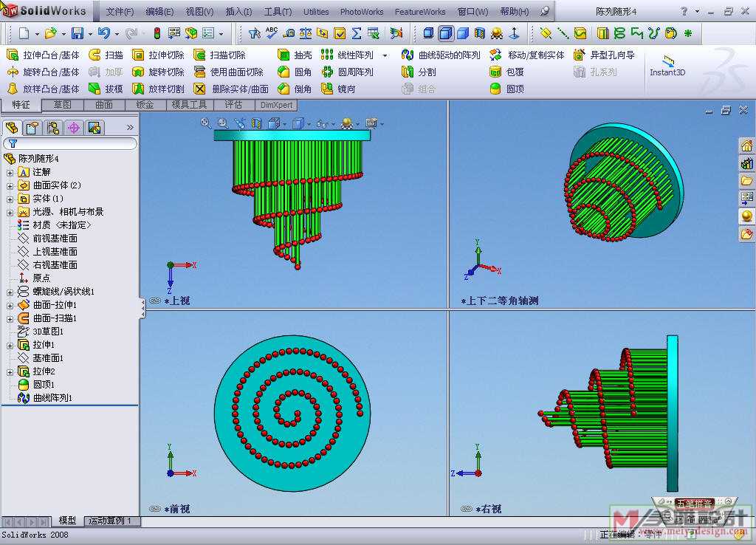This screenshot has height=545, width=756.
Task: Save the part with the floppy disk icon
Action: (77, 32)
